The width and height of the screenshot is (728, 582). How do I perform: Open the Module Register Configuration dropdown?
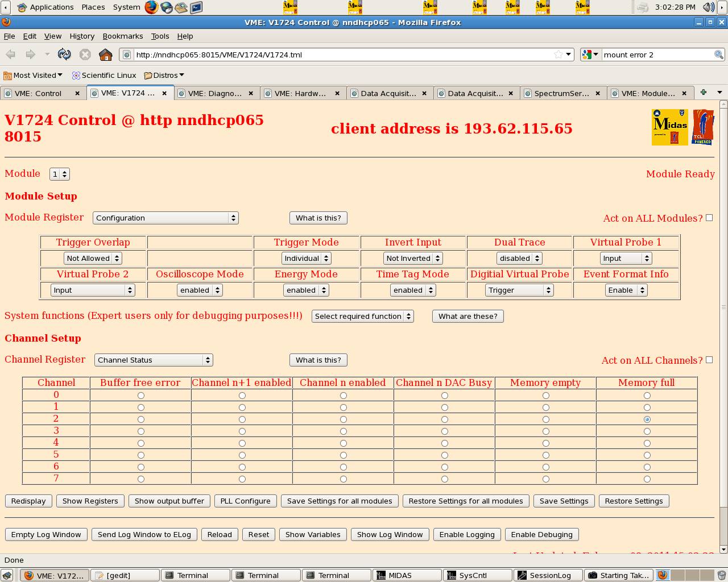tap(166, 218)
